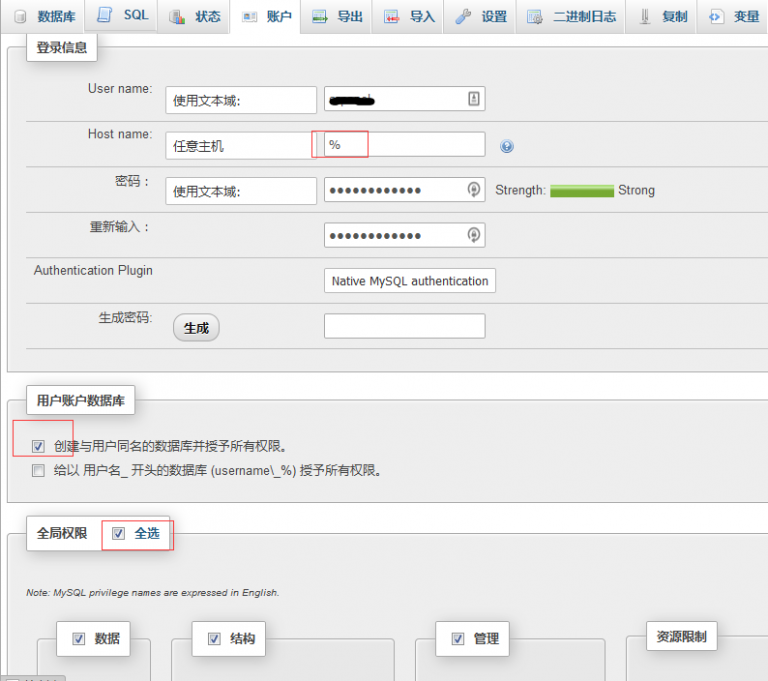Image resolution: width=768 pixels, height=681 pixels.
Task: Click the reveal icon in the 重新输入 field
Action: pos(474,235)
